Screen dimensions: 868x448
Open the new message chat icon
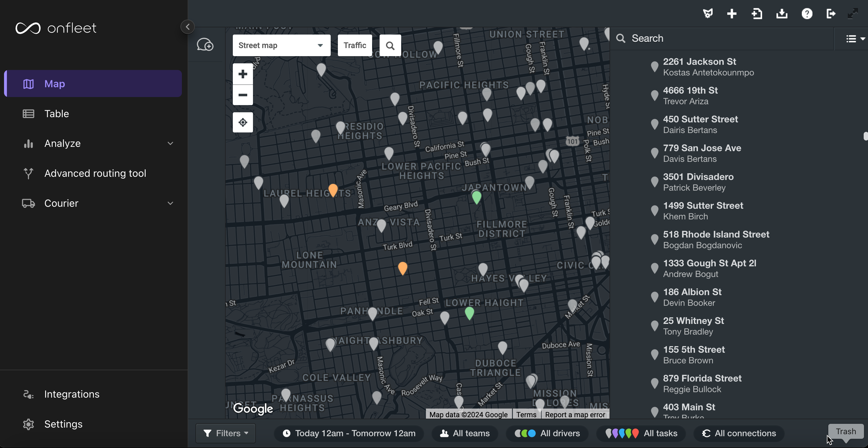(205, 45)
